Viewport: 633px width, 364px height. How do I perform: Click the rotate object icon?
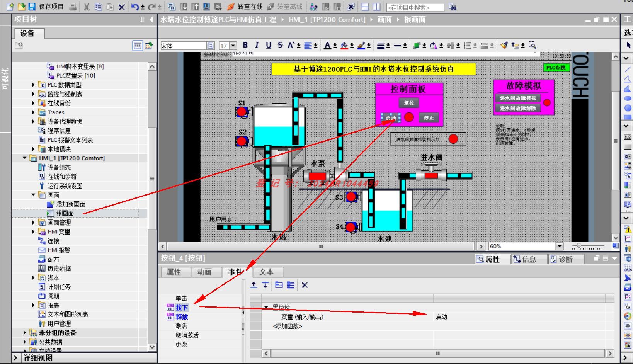[x=434, y=45]
